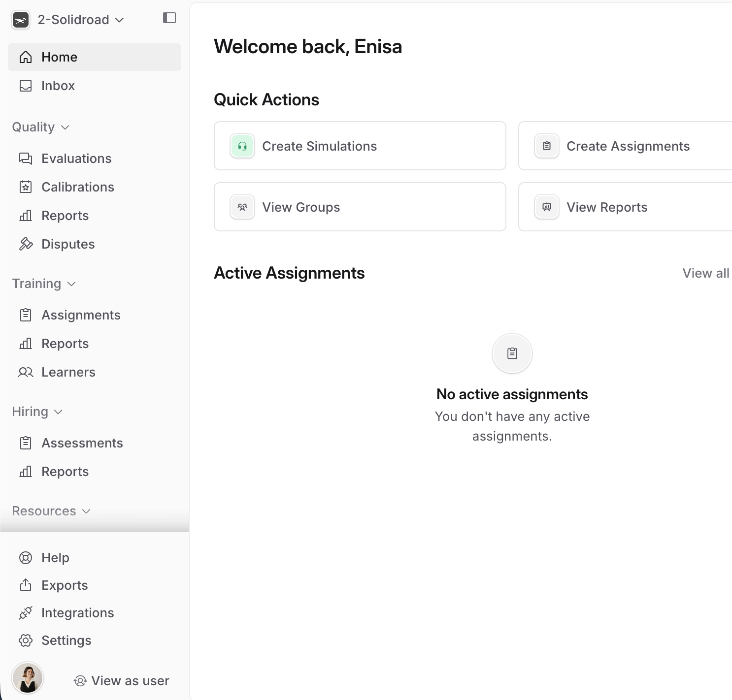732x700 pixels.
Task: Collapse the Training section
Action: coord(44,284)
